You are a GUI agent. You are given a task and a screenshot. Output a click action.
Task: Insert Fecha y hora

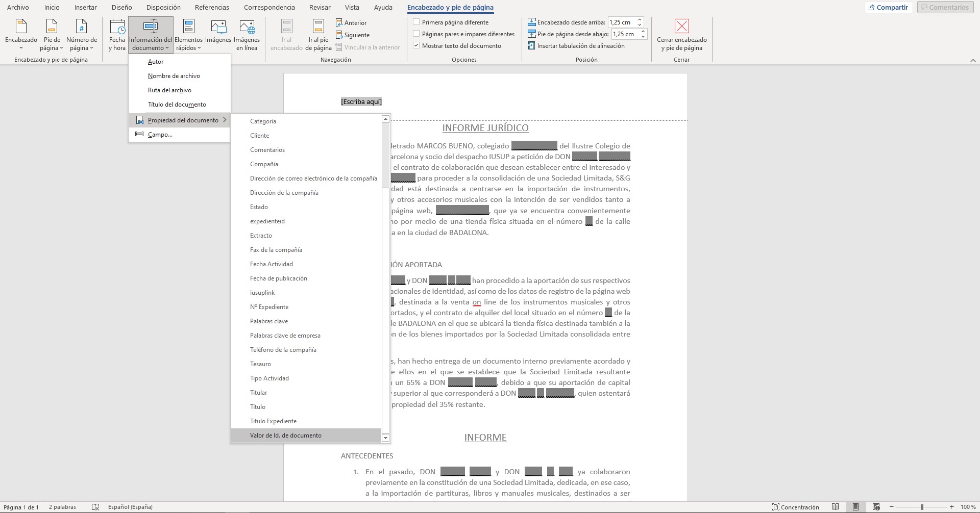(x=117, y=35)
